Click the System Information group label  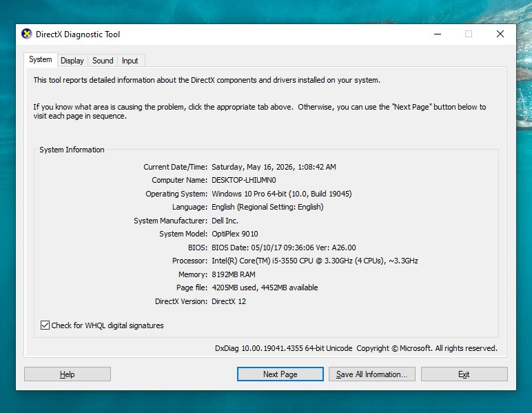coord(72,150)
